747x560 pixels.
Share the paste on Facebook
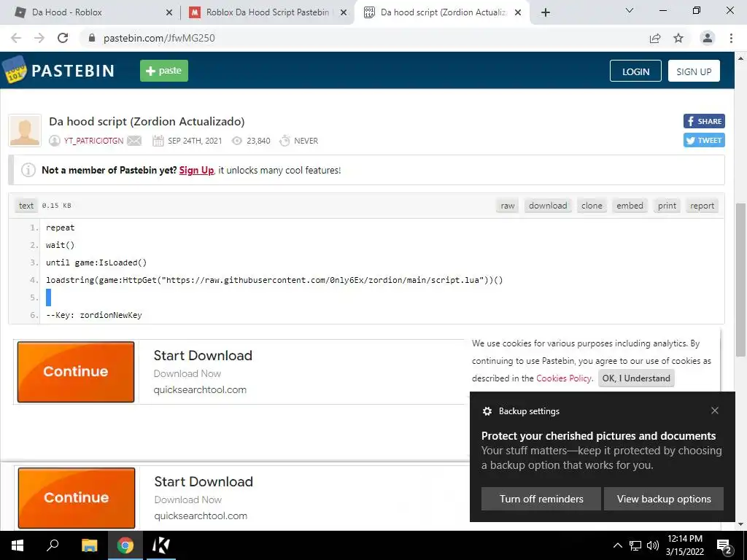point(704,121)
